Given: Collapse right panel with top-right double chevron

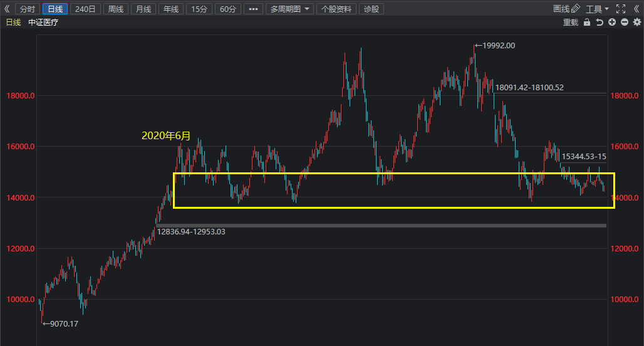Looking at the screenshot, I should [636, 9].
